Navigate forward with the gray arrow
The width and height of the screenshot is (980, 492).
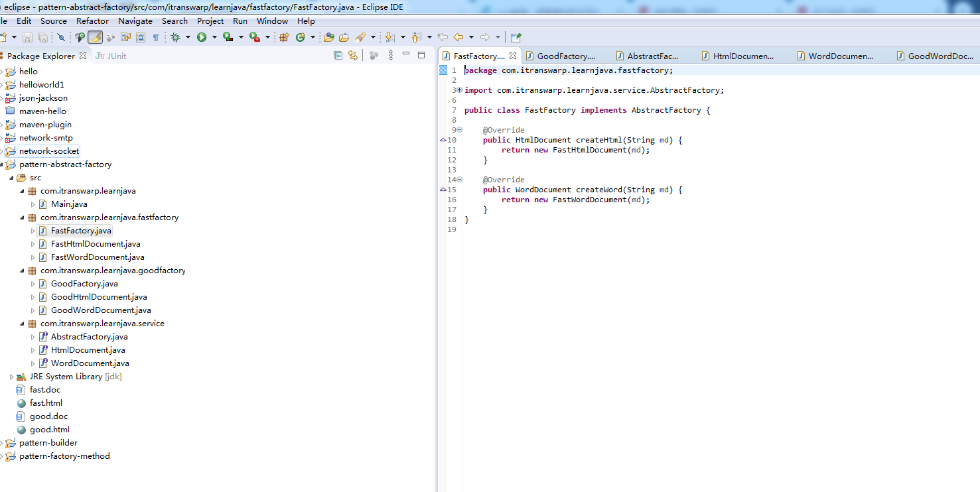[484, 37]
